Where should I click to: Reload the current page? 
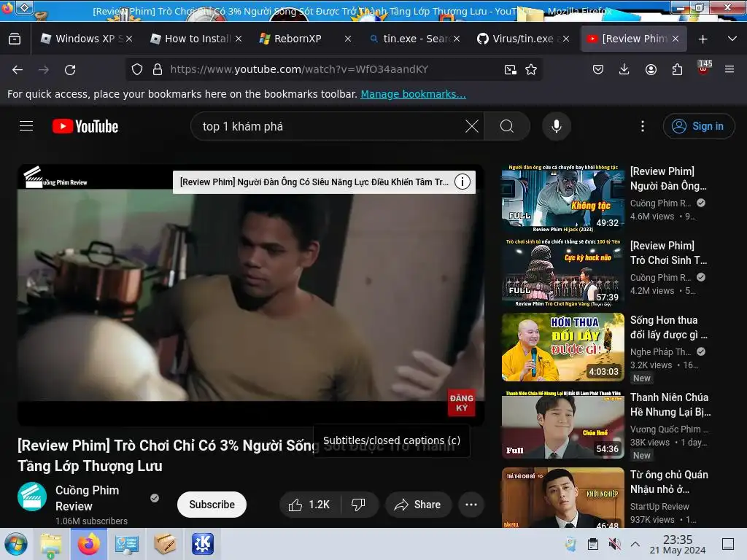(x=70, y=69)
